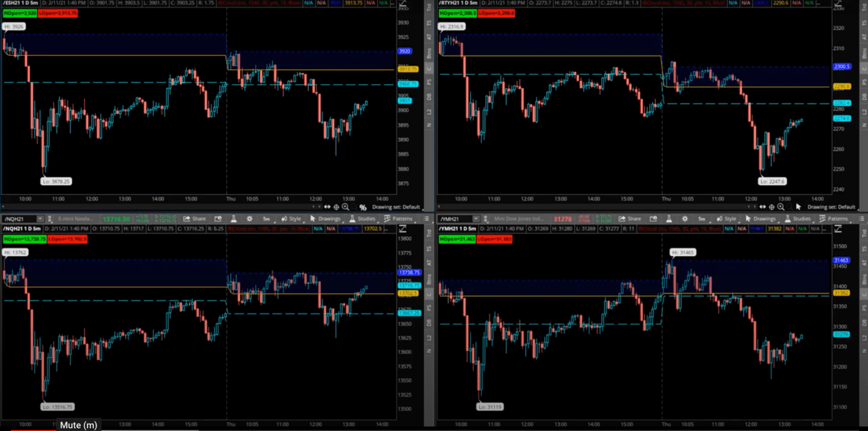Click the flask icon in /YMH21 toolbar
Screen dimensions: 868x431
pyautogui.click(x=669, y=219)
